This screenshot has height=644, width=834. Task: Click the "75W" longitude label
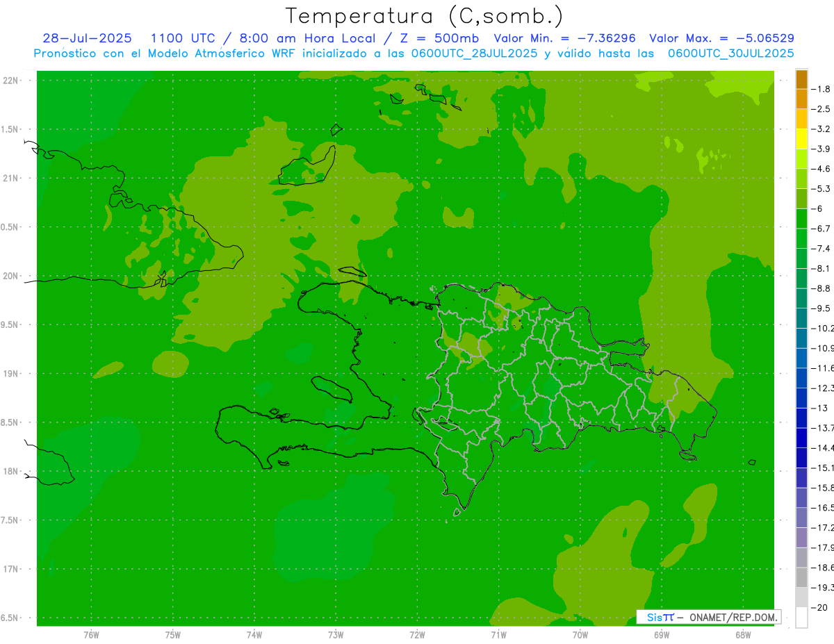tap(172, 636)
